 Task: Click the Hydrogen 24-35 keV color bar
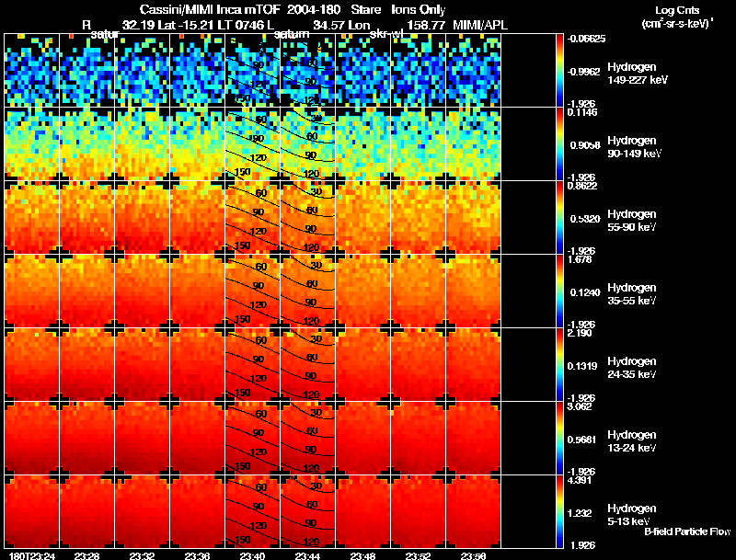pos(559,365)
